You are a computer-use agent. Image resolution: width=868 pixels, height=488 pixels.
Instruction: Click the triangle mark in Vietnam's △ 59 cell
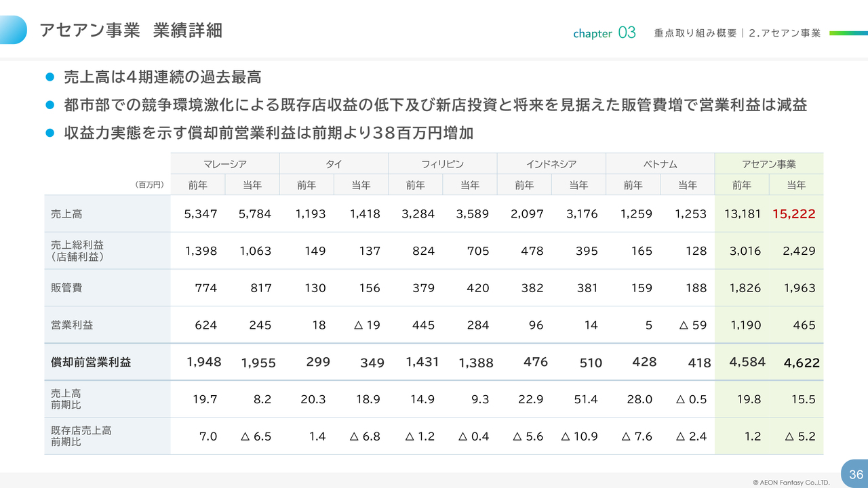tap(684, 325)
